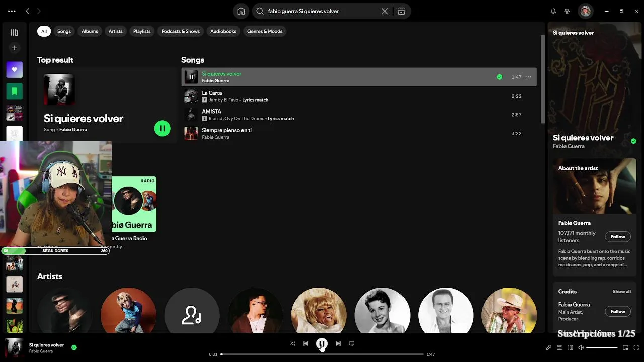Select the Albums filter chip
The height and width of the screenshot is (362, 644).
pyautogui.click(x=90, y=31)
